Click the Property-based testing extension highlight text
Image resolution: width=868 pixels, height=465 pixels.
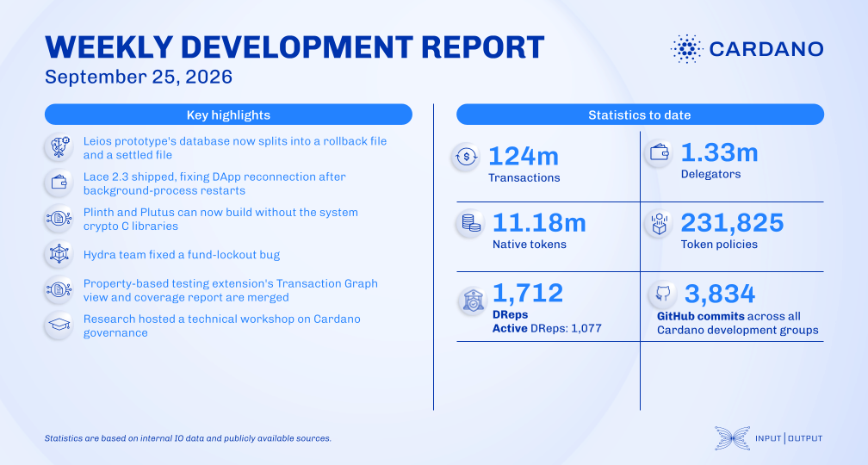point(230,290)
